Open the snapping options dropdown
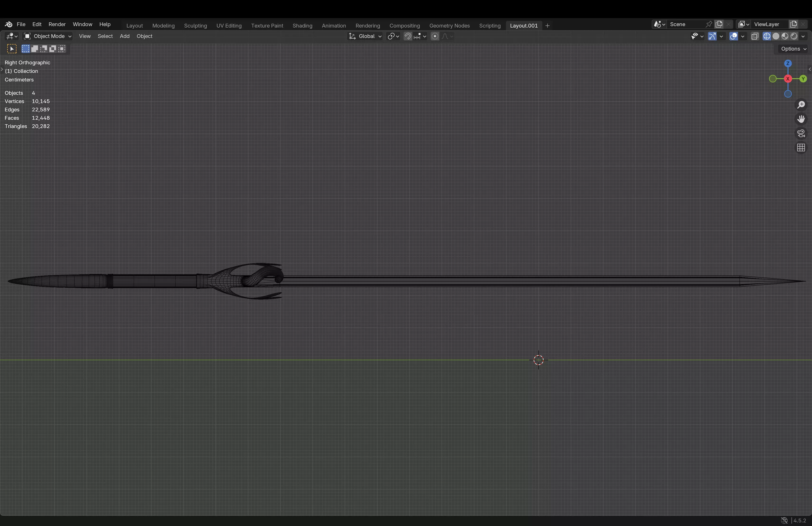812x526 pixels. click(x=420, y=36)
